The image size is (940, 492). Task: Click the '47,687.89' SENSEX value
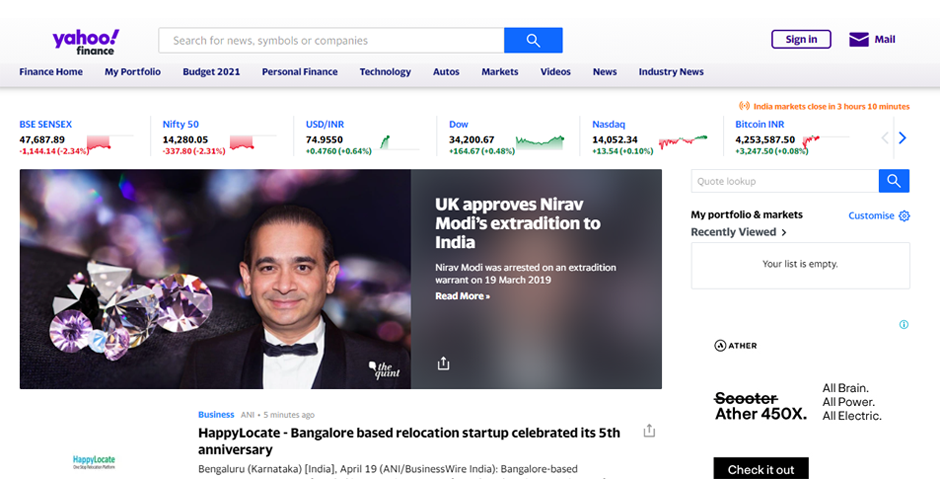[x=42, y=140]
